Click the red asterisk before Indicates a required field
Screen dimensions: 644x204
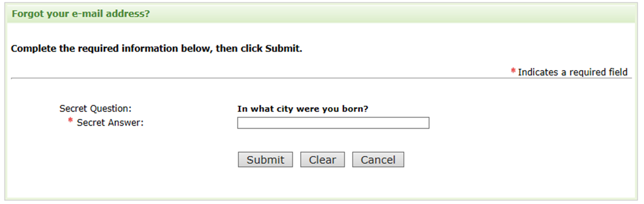pyautogui.click(x=514, y=72)
